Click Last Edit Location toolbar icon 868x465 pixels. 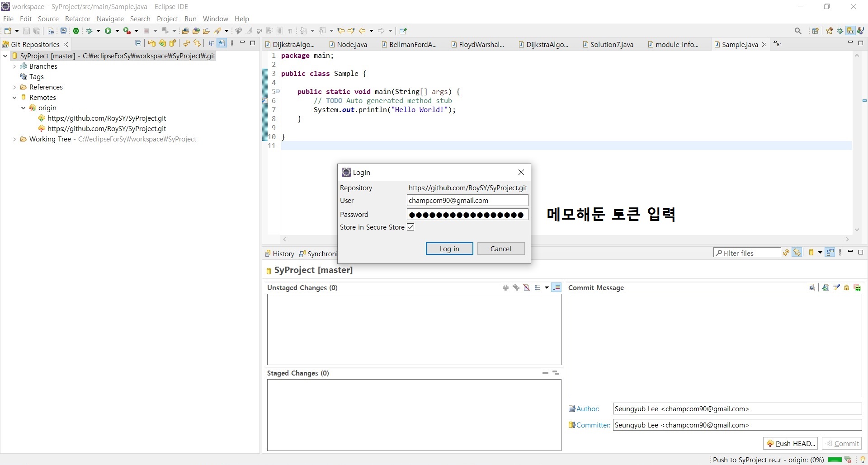click(341, 31)
